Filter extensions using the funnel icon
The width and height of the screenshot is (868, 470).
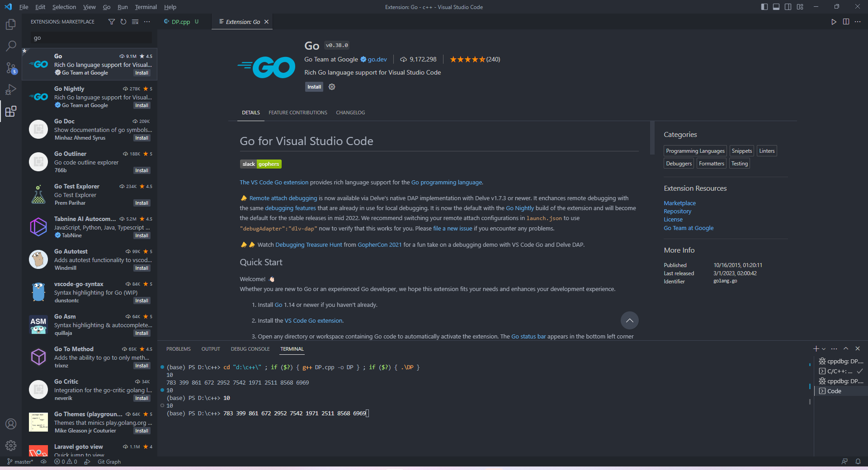pos(112,22)
